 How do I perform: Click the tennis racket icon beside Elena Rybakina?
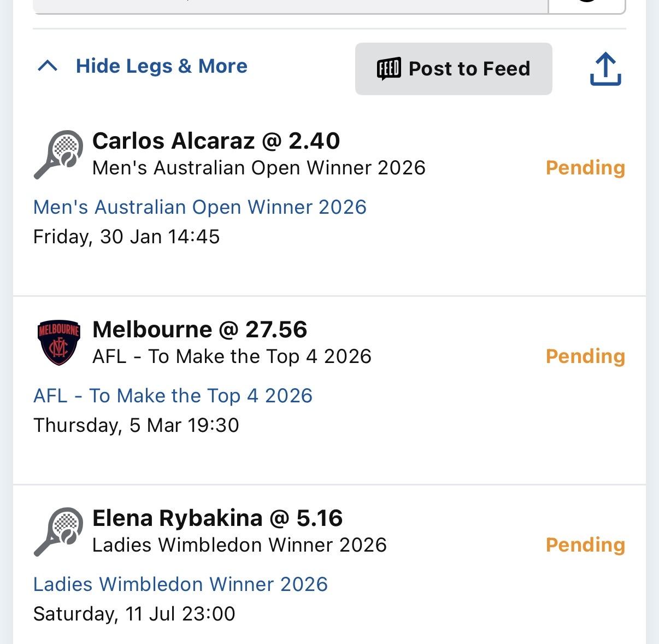point(58,531)
